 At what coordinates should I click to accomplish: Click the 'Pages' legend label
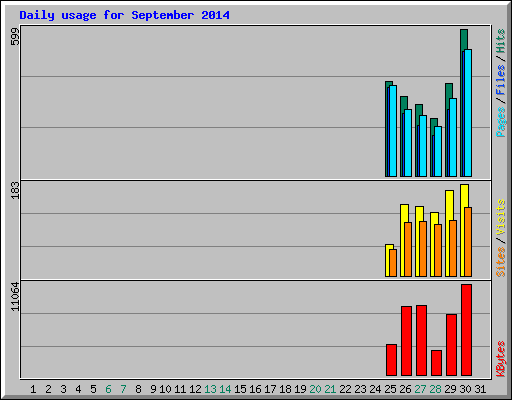point(501,122)
